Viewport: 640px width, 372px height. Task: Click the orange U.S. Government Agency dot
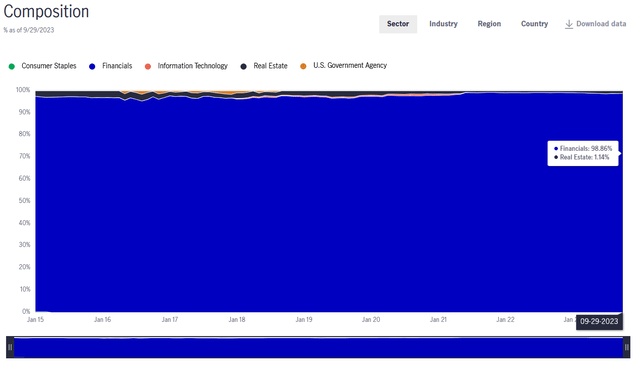pyautogui.click(x=303, y=66)
